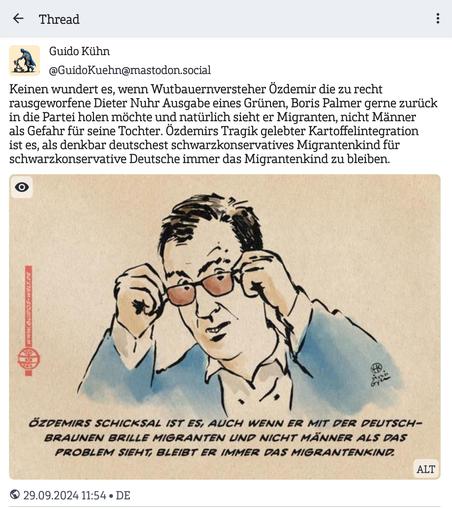452x509 pixels.
Task: Click the Thread title in header
Action: click(x=59, y=19)
